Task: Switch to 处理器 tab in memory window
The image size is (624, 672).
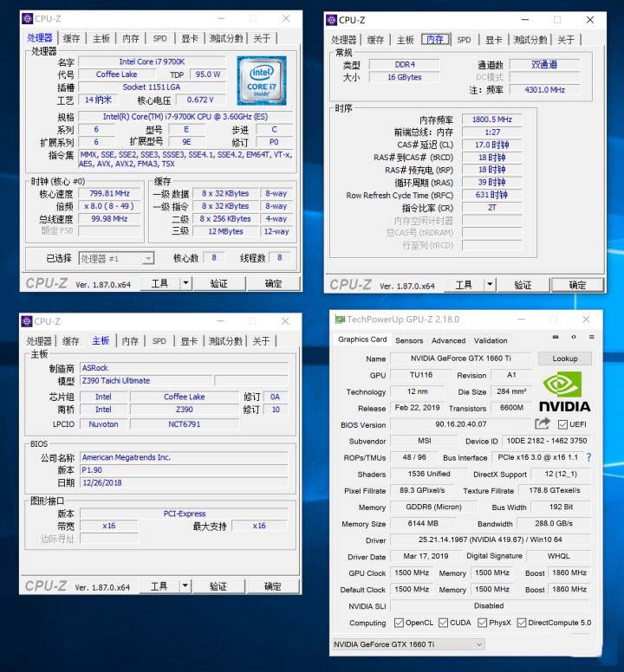Action: 343,40
